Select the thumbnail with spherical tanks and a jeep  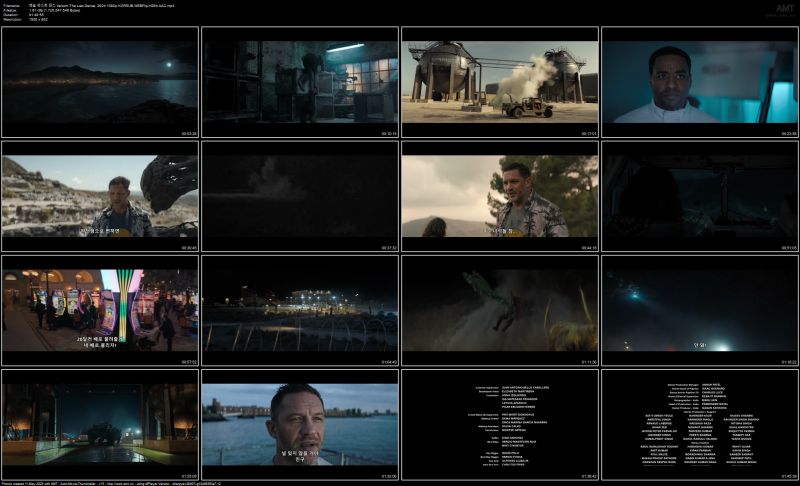(x=500, y=82)
